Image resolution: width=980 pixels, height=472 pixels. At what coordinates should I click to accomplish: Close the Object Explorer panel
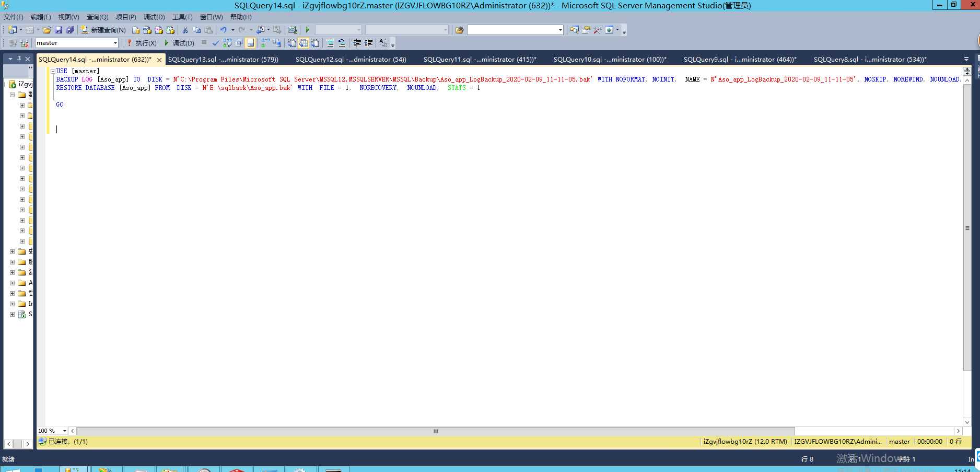(28, 59)
